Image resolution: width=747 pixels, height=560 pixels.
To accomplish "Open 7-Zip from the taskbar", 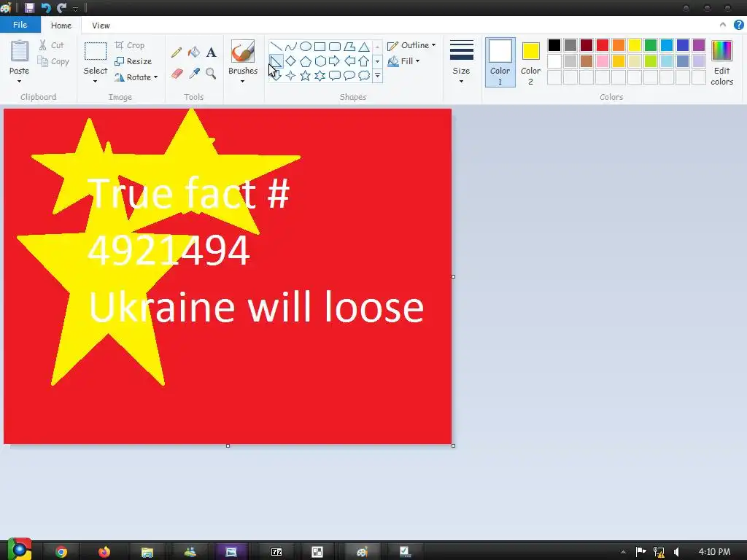I will click(x=276, y=551).
